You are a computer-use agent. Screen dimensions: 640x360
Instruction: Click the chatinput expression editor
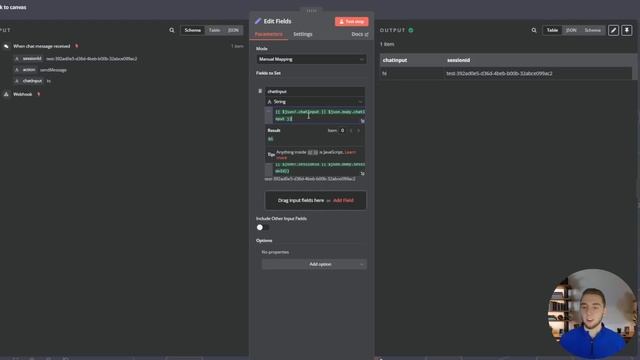pos(319,115)
